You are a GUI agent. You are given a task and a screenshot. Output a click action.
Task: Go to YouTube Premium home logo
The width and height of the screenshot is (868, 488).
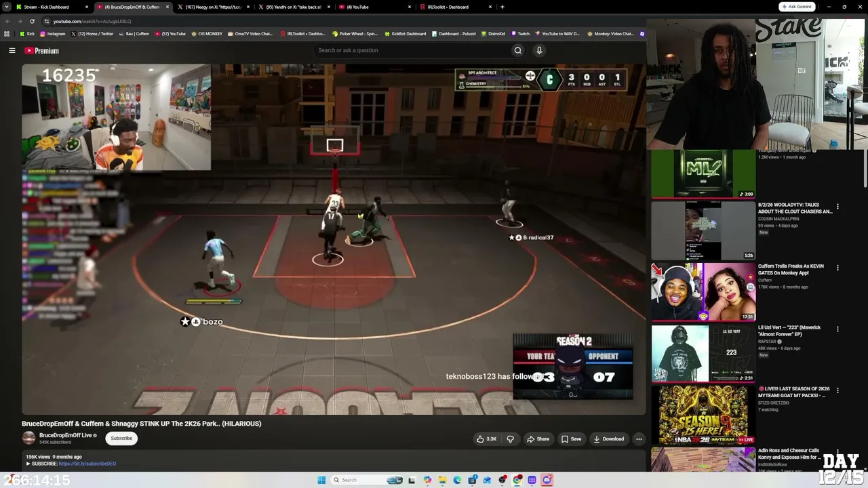pyautogui.click(x=42, y=51)
